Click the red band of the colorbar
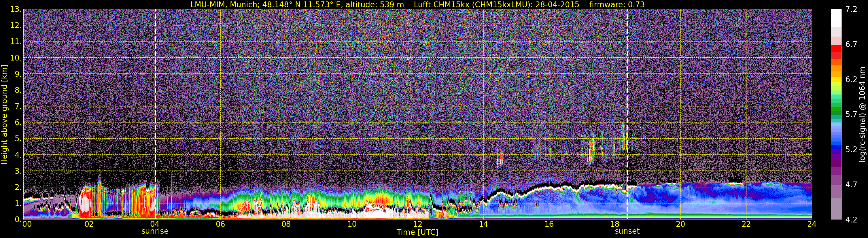The image size is (868, 238). (836, 48)
